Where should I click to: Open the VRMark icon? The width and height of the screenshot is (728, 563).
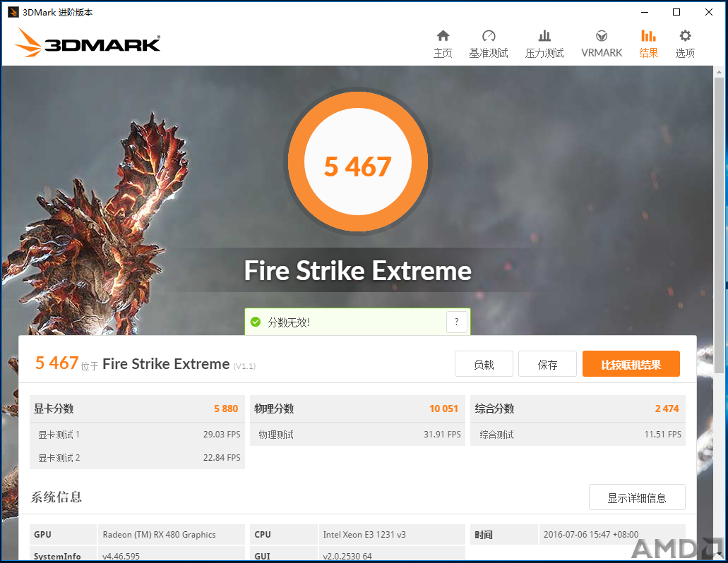click(602, 36)
